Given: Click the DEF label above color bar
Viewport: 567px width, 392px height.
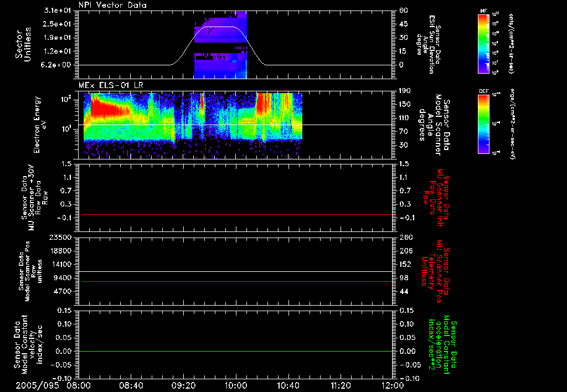Looking at the screenshot, I should (x=484, y=91).
